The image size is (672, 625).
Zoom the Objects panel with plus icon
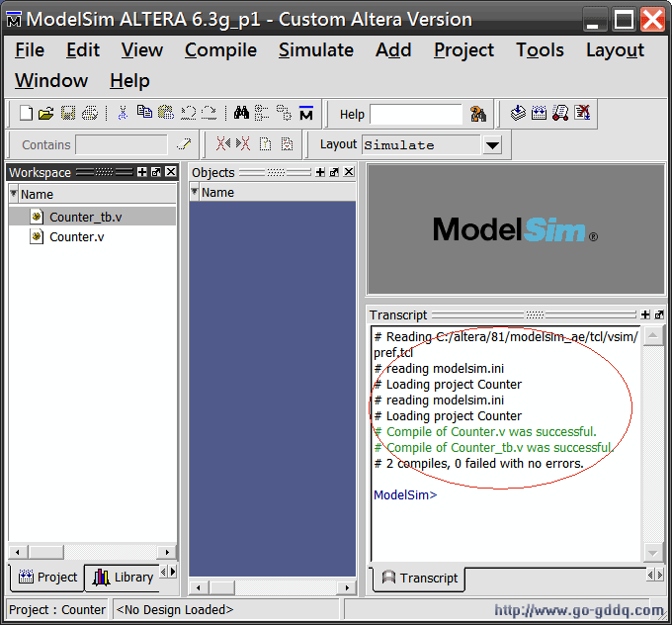pos(320,172)
